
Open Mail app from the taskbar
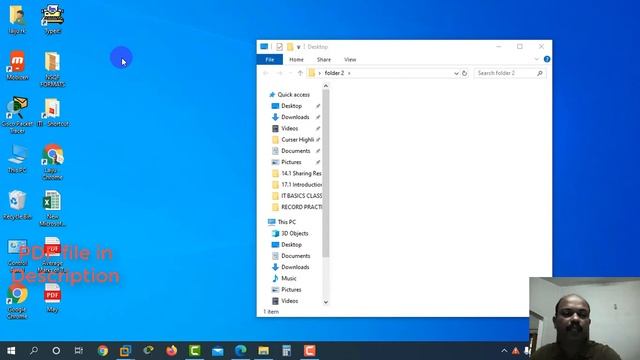tap(218, 351)
